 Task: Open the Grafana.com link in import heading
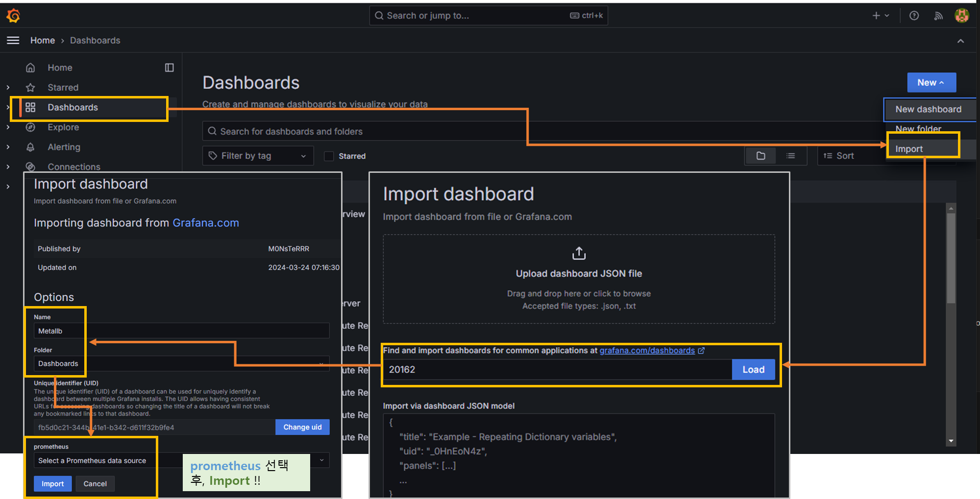(206, 223)
